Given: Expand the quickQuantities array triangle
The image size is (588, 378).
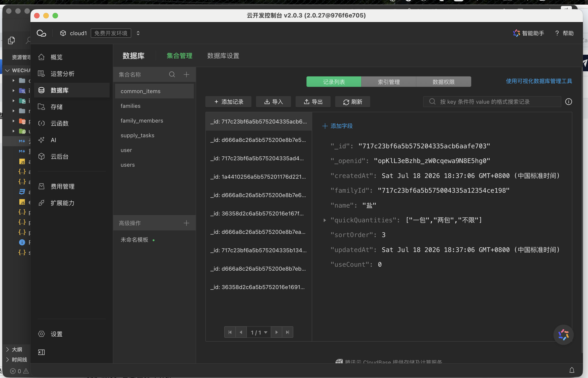Looking at the screenshot, I should (x=325, y=220).
